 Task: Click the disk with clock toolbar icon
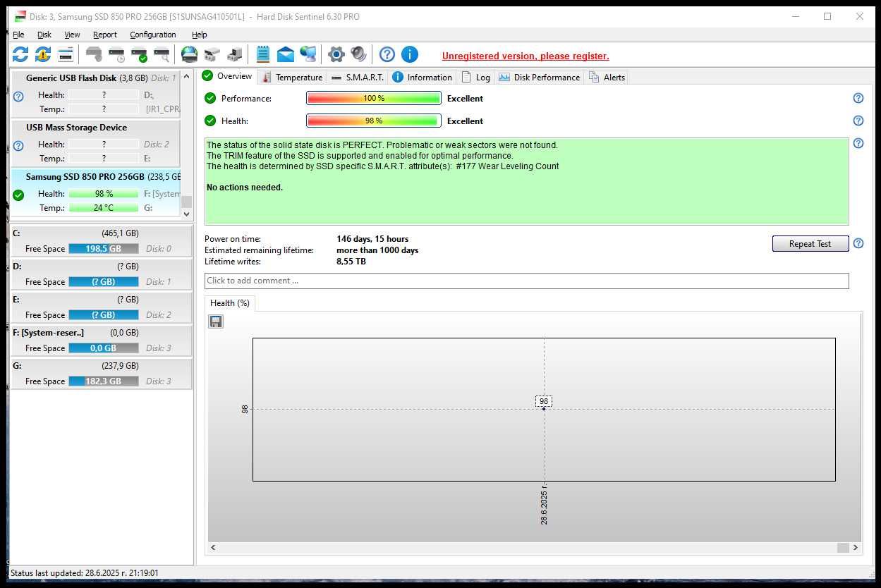pos(116,54)
